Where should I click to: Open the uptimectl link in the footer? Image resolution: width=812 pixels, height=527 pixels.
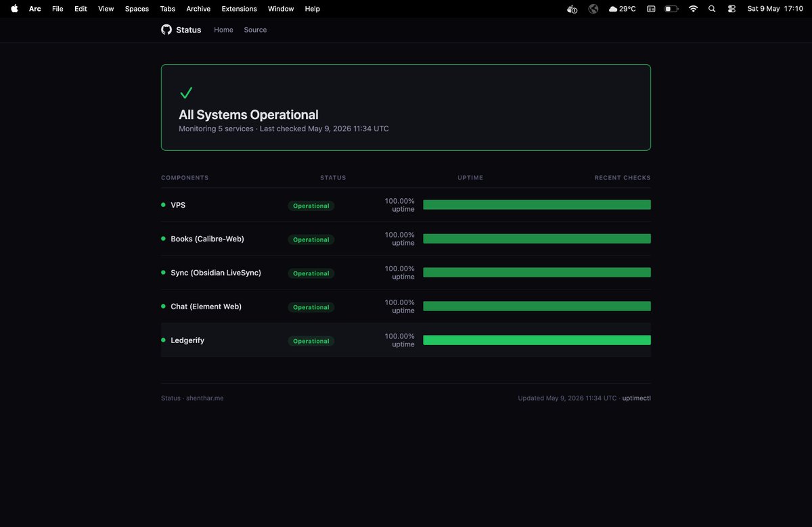coord(636,398)
